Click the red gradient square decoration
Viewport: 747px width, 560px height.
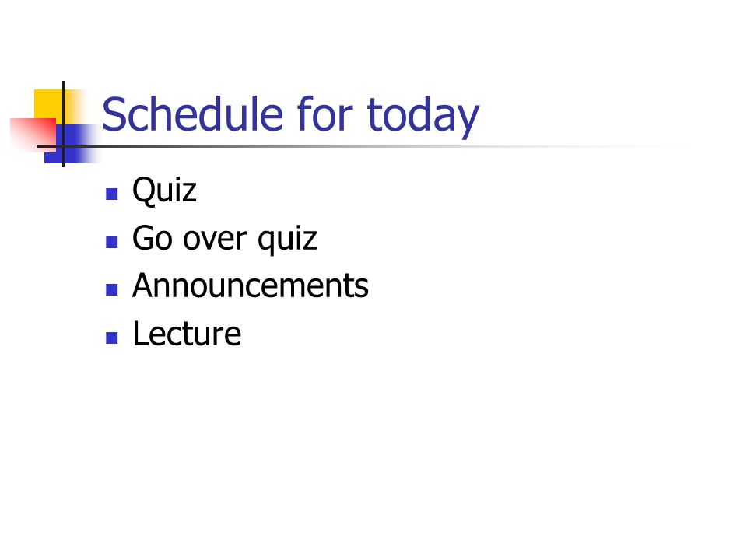click(33, 135)
